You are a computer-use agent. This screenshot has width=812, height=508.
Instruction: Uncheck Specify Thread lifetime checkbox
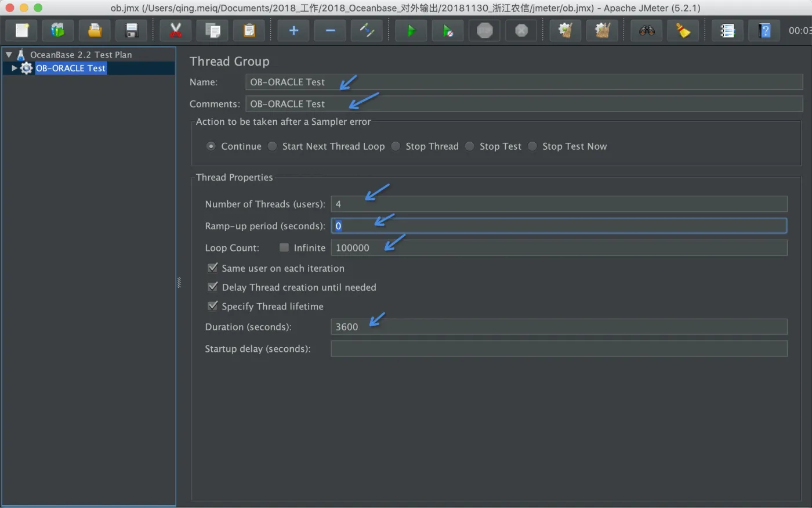point(213,306)
